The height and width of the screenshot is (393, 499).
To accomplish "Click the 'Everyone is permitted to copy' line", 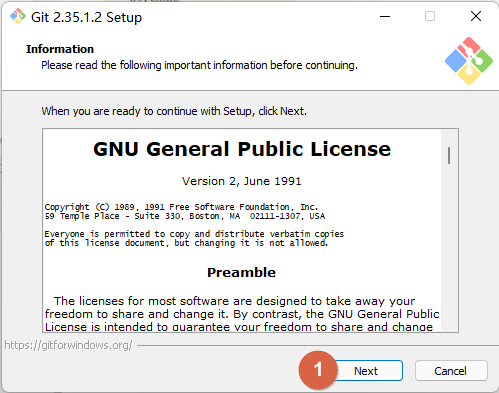I will 194,234.
